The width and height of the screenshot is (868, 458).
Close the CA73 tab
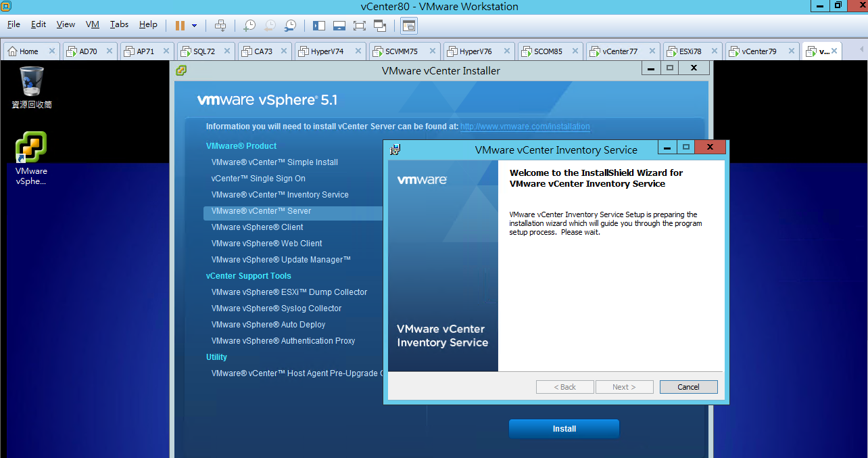tap(285, 51)
